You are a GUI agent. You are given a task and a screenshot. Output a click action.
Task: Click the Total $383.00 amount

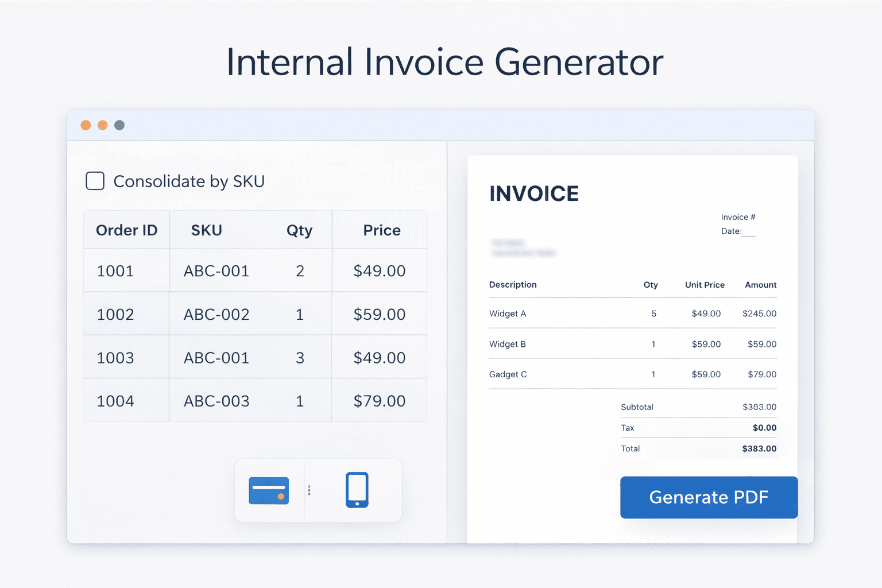[x=759, y=448]
